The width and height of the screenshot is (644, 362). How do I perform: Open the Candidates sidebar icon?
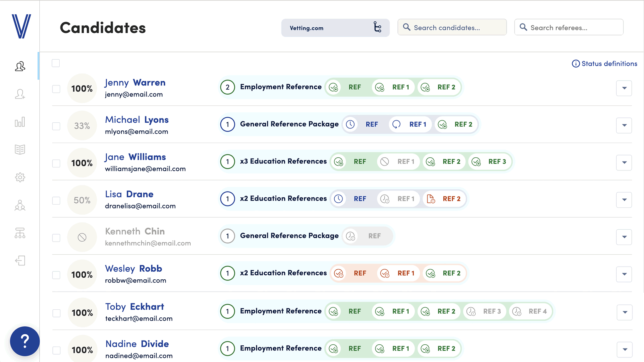20,67
